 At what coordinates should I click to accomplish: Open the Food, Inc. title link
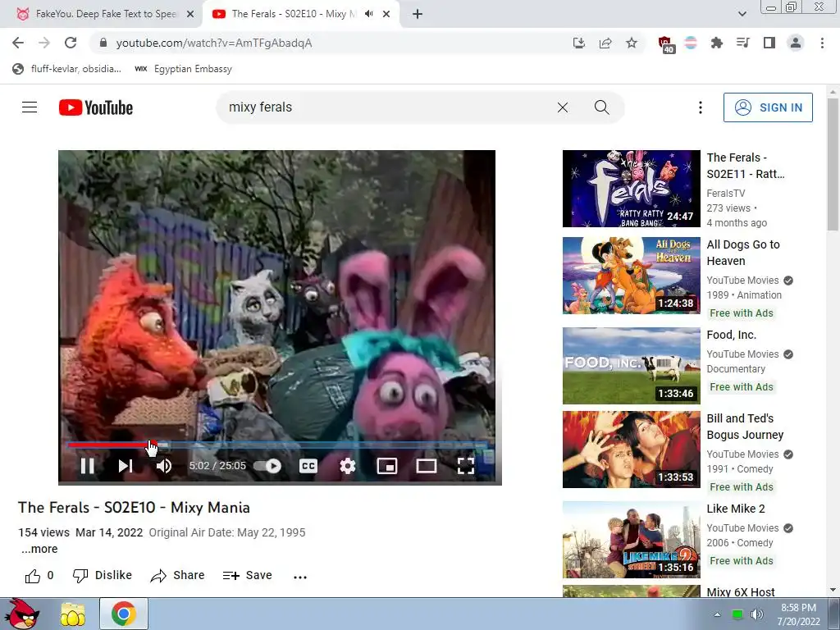(731, 335)
